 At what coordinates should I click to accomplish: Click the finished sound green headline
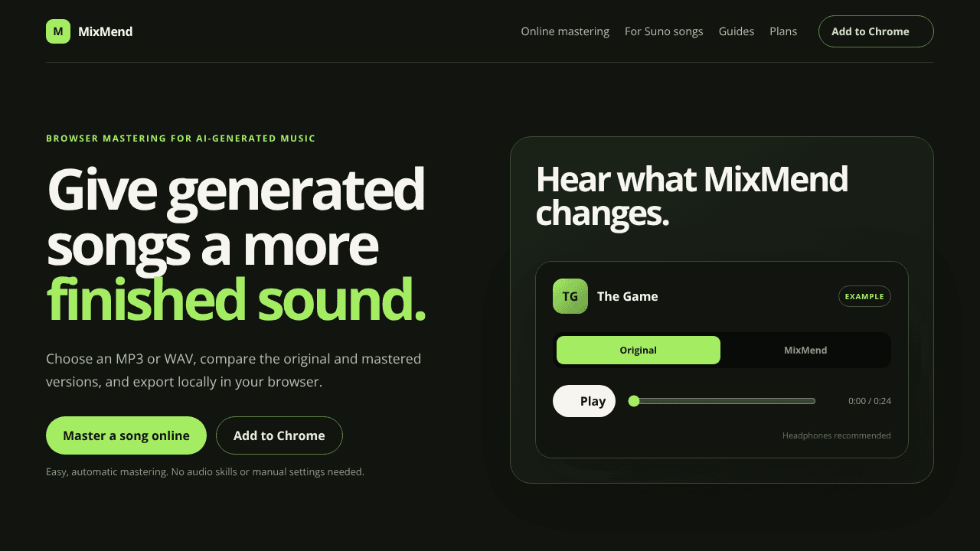[236, 298]
